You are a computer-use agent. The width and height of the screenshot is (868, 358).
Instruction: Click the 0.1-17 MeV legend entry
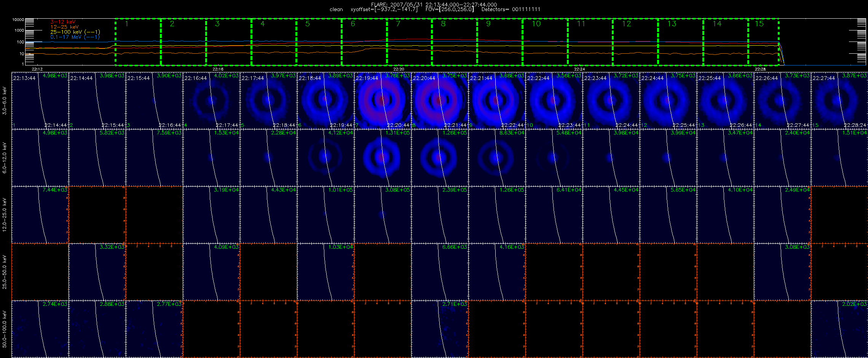[75, 37]
